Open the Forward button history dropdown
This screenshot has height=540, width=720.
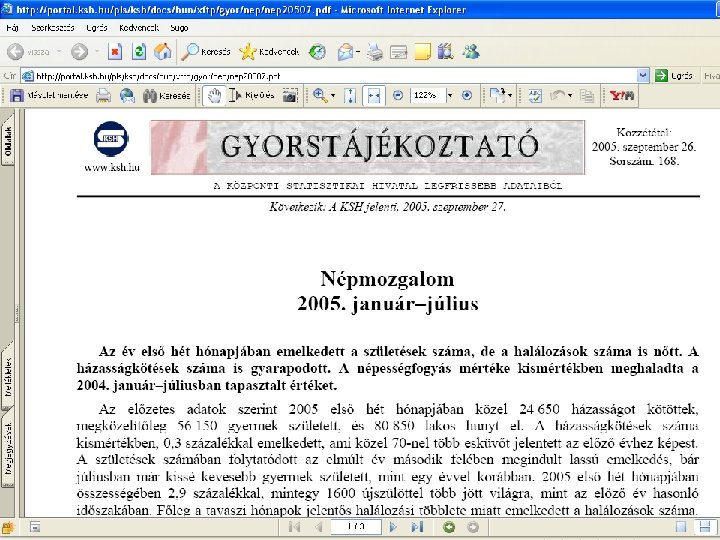(x=96, y=52)
